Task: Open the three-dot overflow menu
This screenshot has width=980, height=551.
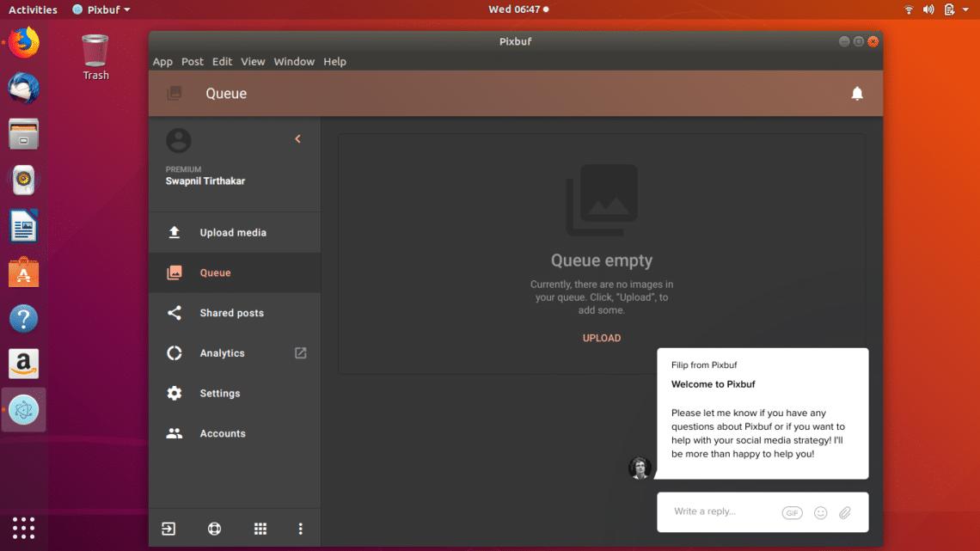Action: pyautogui.click(x=301, y=528)
